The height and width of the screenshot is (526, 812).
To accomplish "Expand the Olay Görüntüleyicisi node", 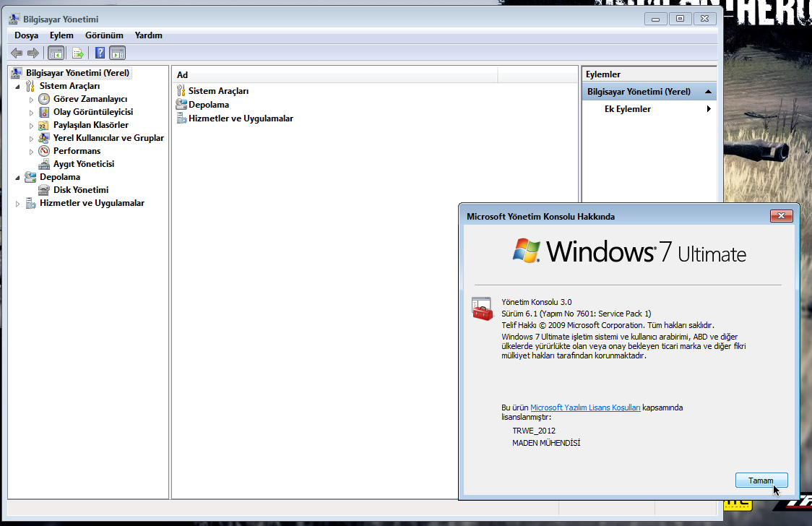I will (x=31, y=112).
